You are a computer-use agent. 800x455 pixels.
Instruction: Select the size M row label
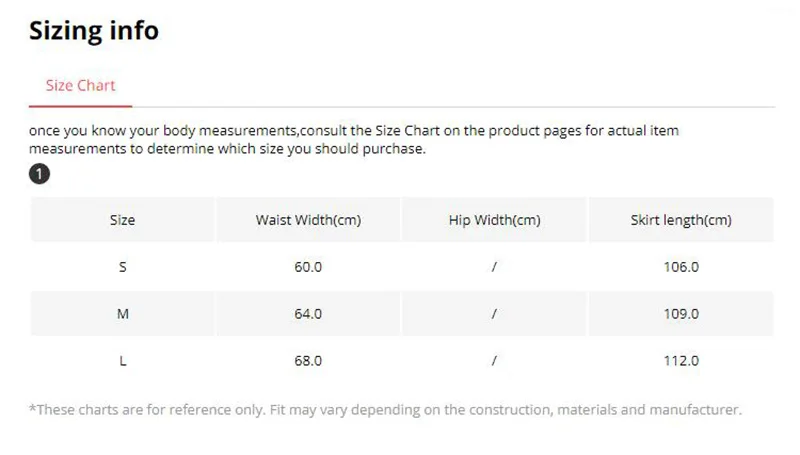(x=122, y=314)
